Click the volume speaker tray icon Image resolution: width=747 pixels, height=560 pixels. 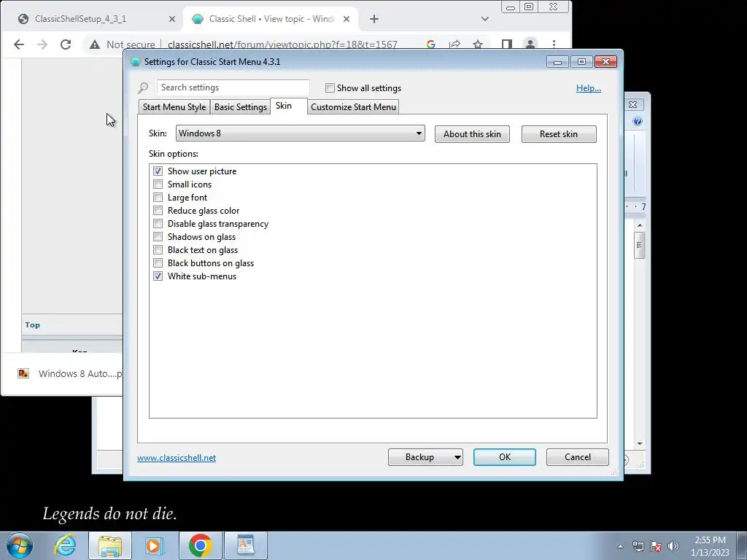point(673,547)
